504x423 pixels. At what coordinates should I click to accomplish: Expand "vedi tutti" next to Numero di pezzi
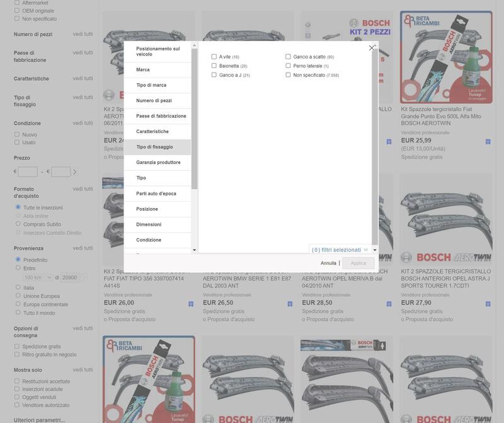(x=83, y=34)
